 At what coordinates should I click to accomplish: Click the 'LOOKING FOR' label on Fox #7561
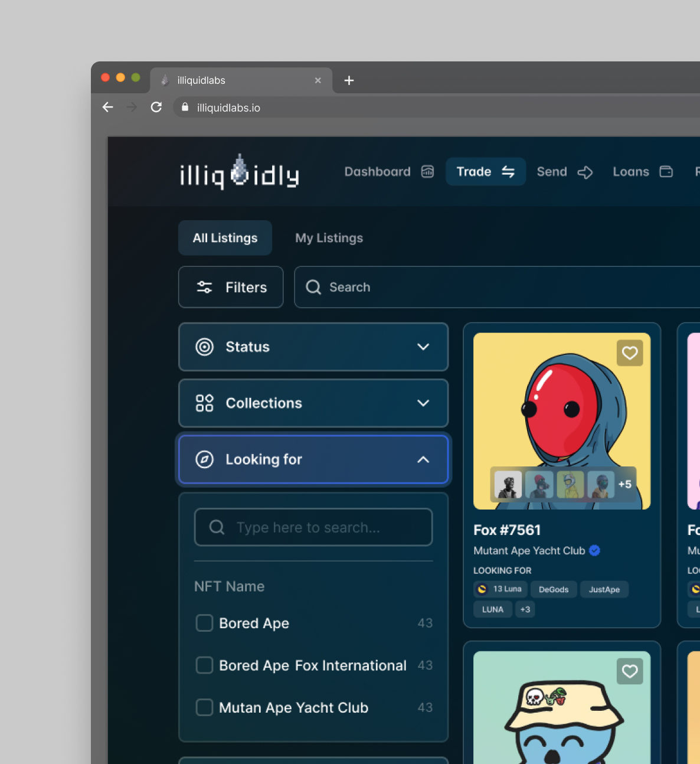[502, 570]
